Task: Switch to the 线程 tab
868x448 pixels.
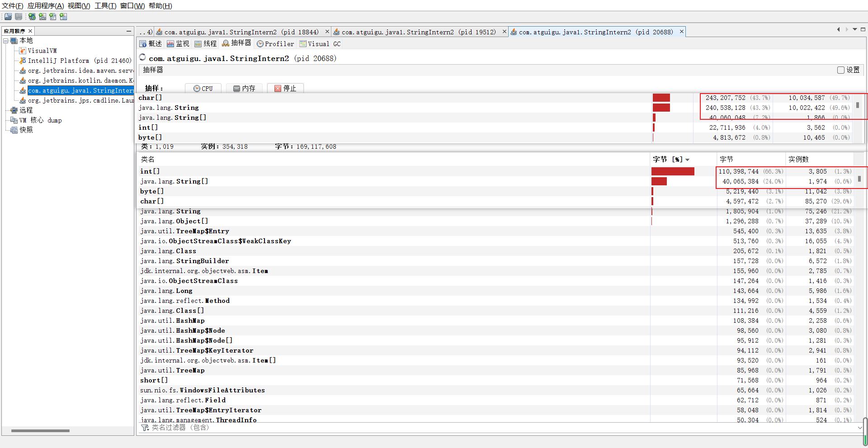Action: pyautogui.click(x=206, y=44)
